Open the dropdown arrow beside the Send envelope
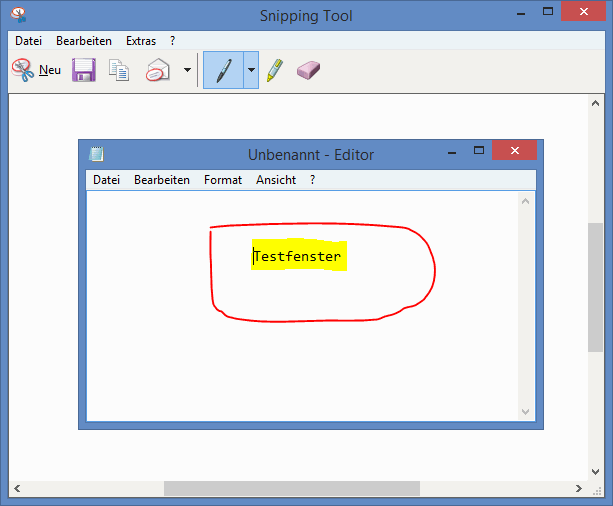Viewport: 613px width, 506px height. [x=187, y=70]
